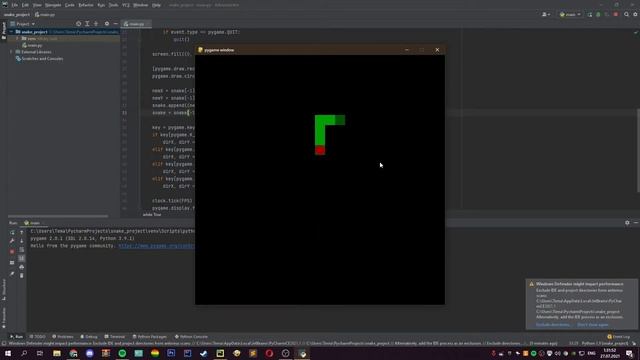The height and width of the screenshot is (360, 640).
Task: Expand the External Libraries node
Action: (11, 52)
